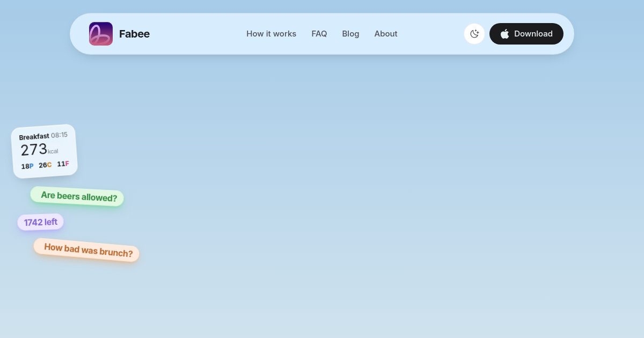Click the 'Are beers allowed?' green chip

click(77, 196)
